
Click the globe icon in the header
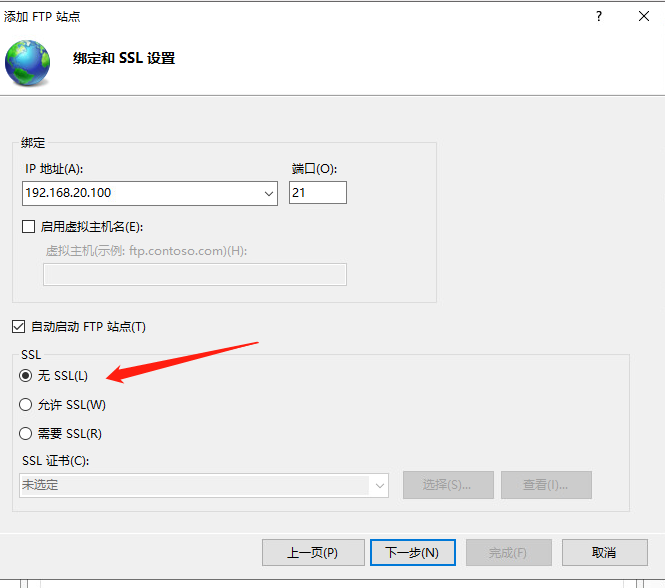click(x=28, y=63)
